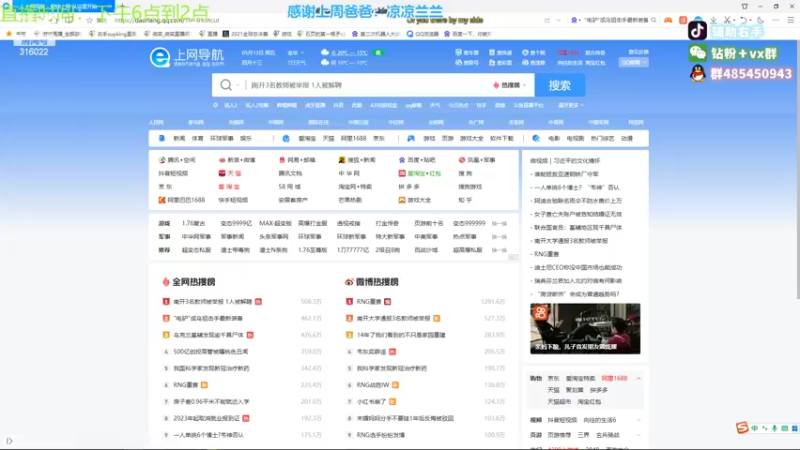Open the 拼多多 link in site grid

point(409,187)
